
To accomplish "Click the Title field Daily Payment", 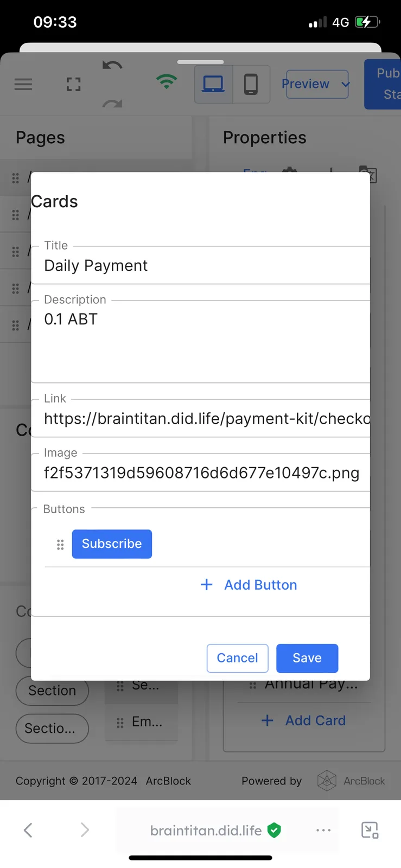I will (x=200, y=265).
